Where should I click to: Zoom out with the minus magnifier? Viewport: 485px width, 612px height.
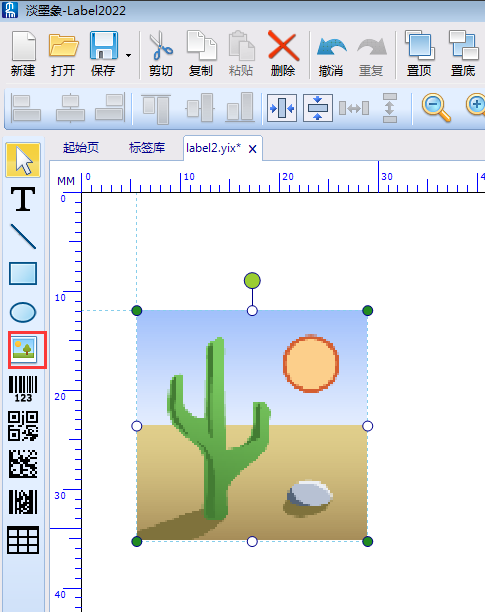tap(436, 108)
